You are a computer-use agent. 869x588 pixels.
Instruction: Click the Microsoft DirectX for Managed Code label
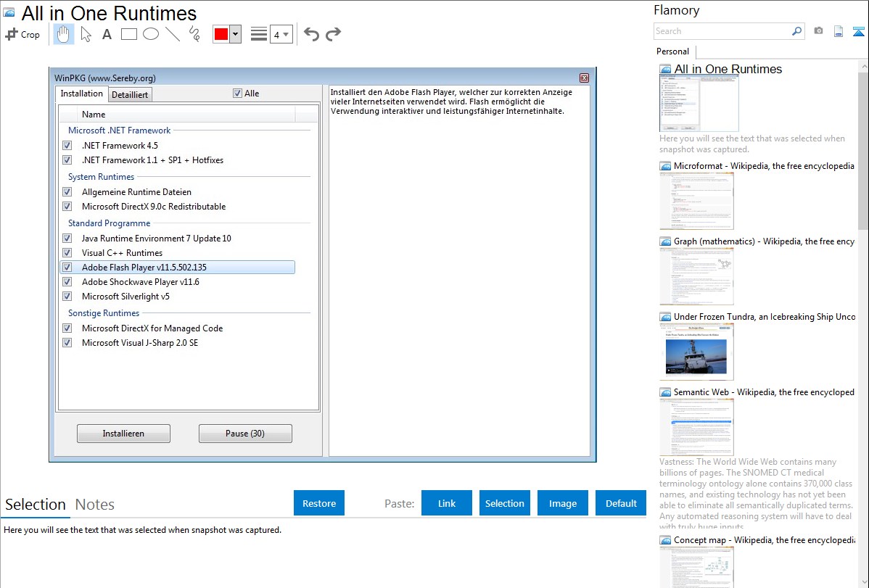(152, 328)
